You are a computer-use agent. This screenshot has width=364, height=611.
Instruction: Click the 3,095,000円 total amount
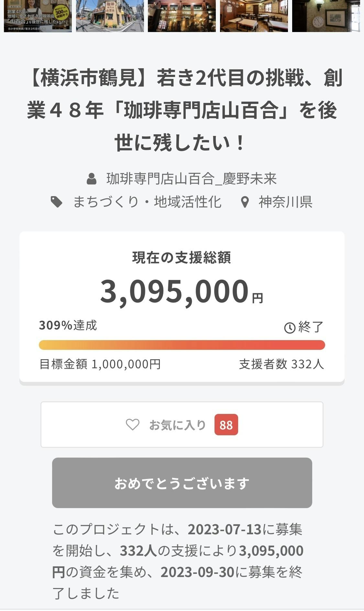coord(181,292)
